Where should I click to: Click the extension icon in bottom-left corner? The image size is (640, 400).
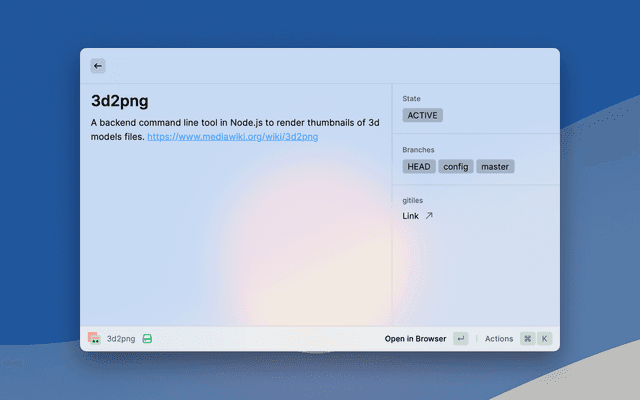93,339
